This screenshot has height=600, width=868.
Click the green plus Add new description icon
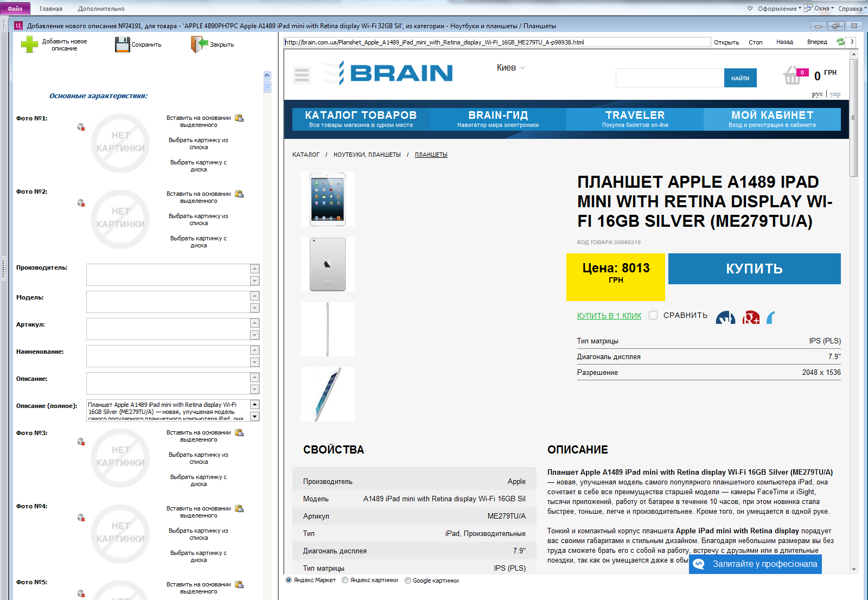click(29, 44)
